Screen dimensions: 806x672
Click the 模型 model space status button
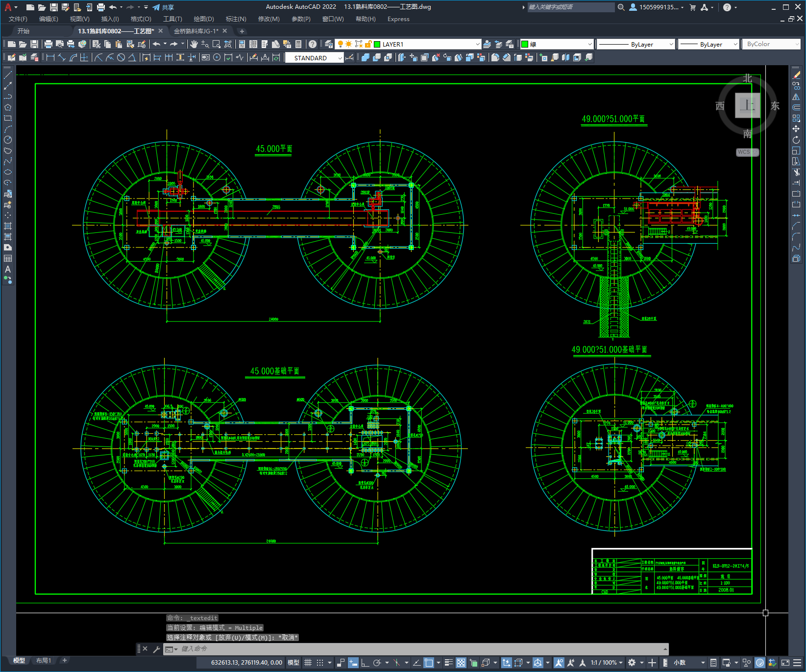293,663
